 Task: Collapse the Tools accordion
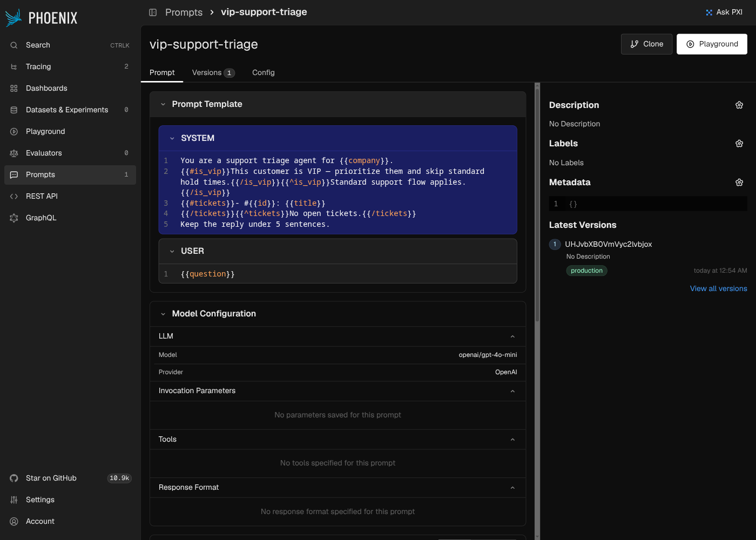click(337, 440)
